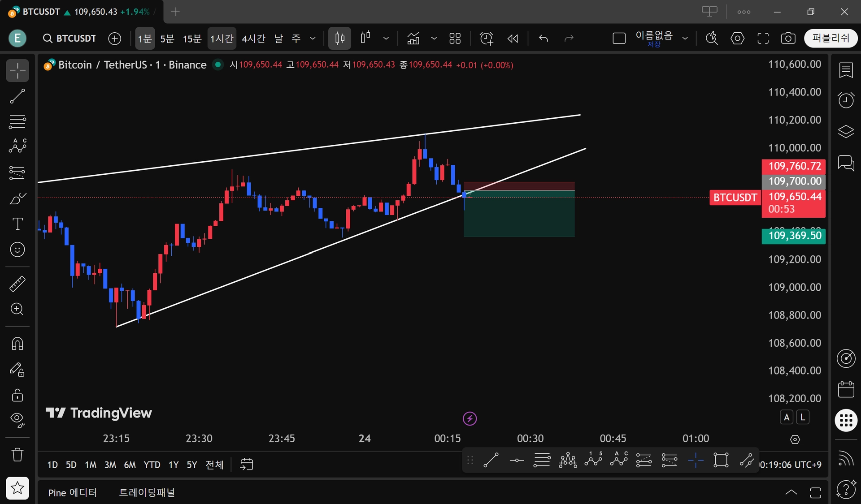Start bar replay rewind button
This screenshot has width=861, height=504.
coord(513,39)
